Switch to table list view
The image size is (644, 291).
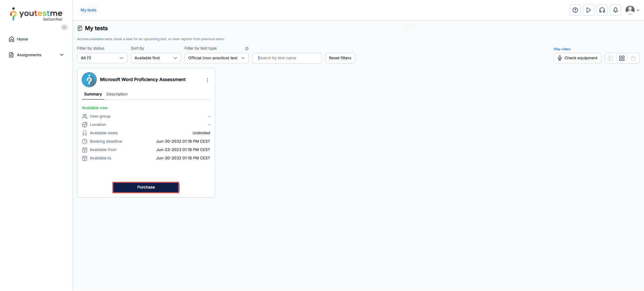click(x=610, y=58)
